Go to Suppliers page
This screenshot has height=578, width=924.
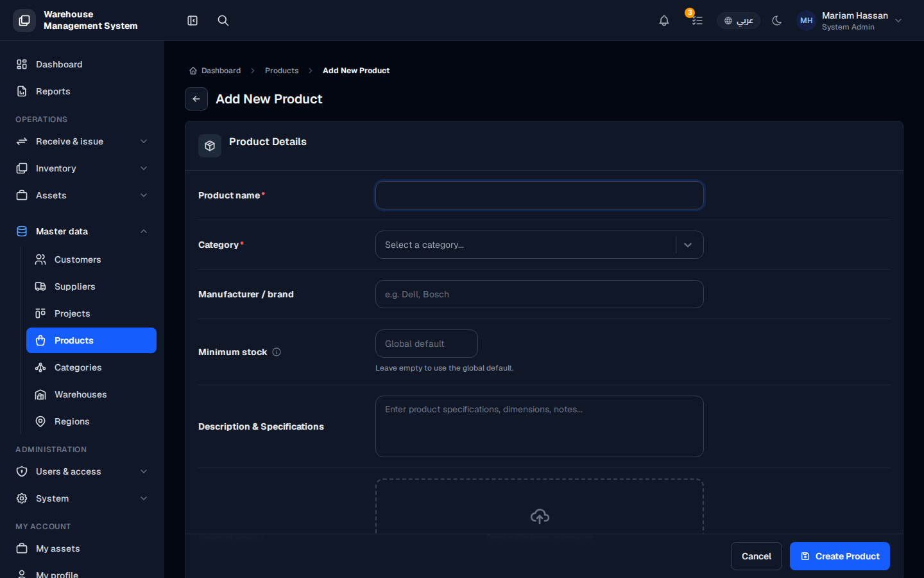(x=91, y=286)
